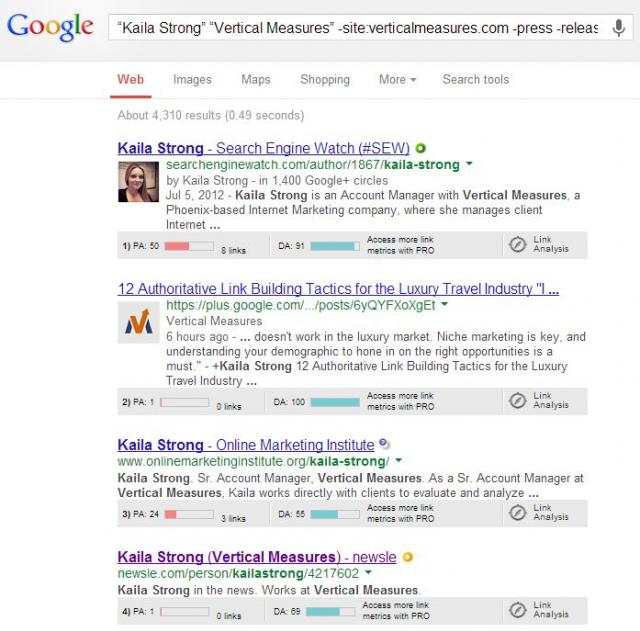Click green circle icon beside Search Engine Watch title
640x631 pixels.
(420, 148)
